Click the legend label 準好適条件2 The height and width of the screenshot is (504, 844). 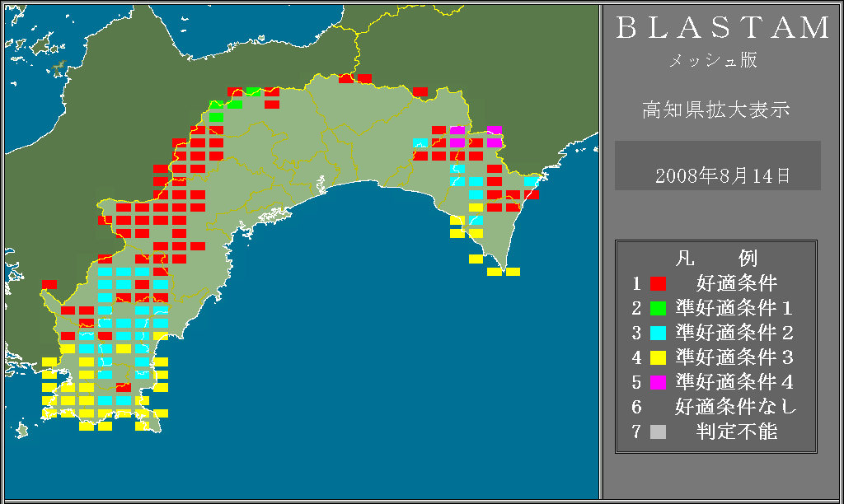(734, 333)
